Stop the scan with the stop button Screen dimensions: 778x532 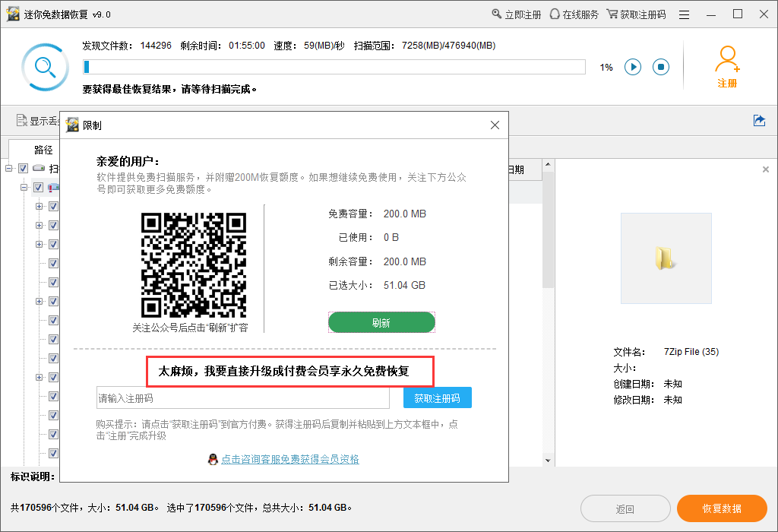(661, 67)
